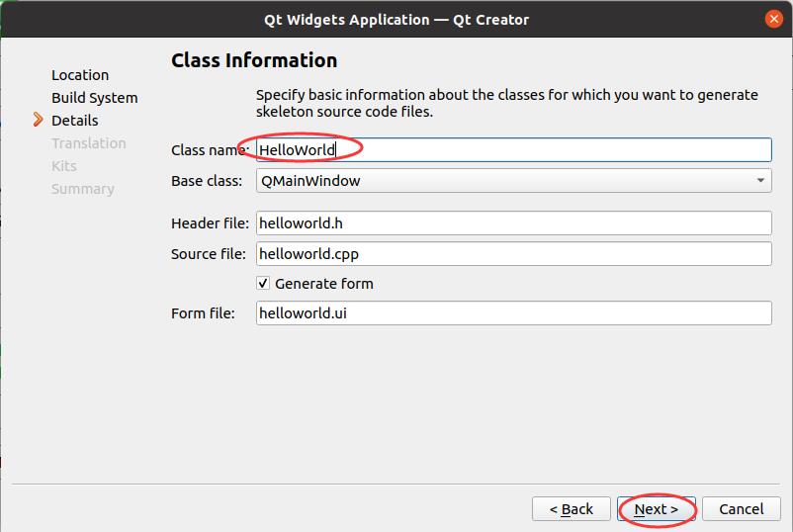Click the Kits wizard step
This screenshot has height=532, width=793.
(63, 166)
